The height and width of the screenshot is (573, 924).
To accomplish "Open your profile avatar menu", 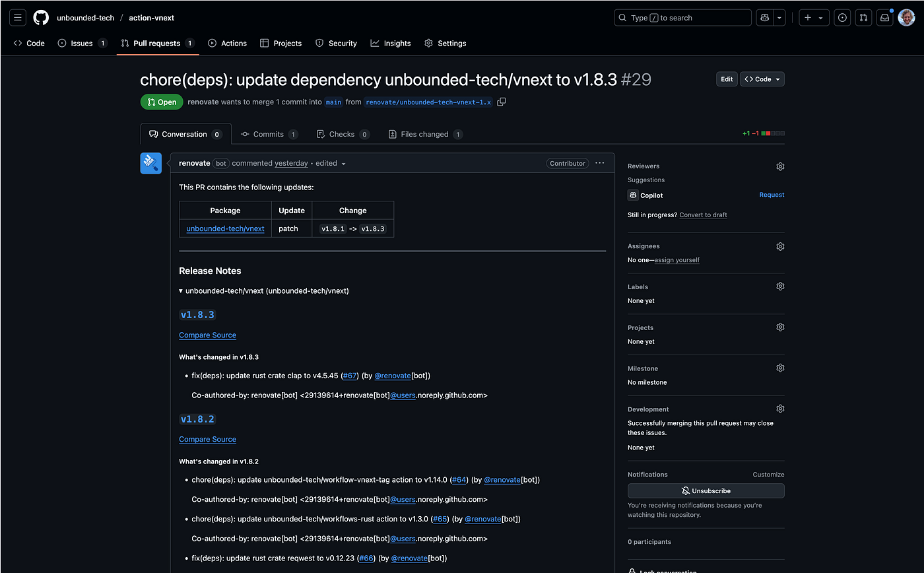I will [x=907, y=17].
